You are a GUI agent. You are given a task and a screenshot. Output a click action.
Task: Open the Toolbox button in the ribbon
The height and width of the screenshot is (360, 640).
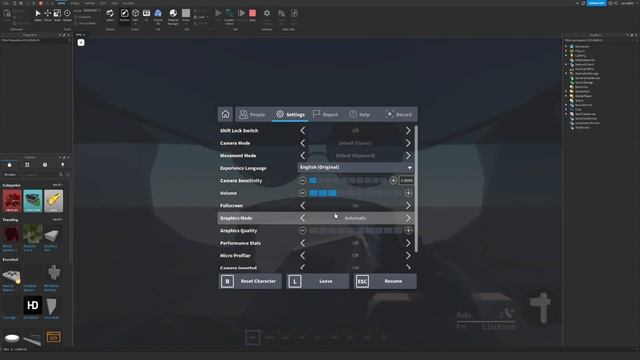tap(124, 15)
